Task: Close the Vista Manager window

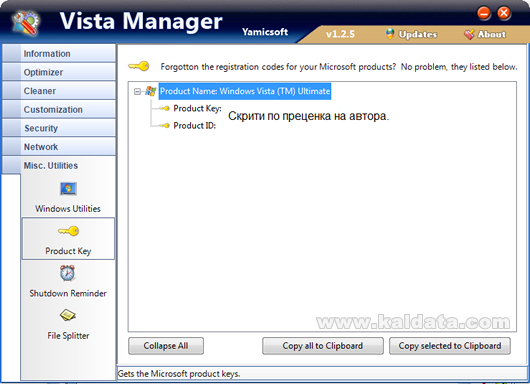Action: 504,13
